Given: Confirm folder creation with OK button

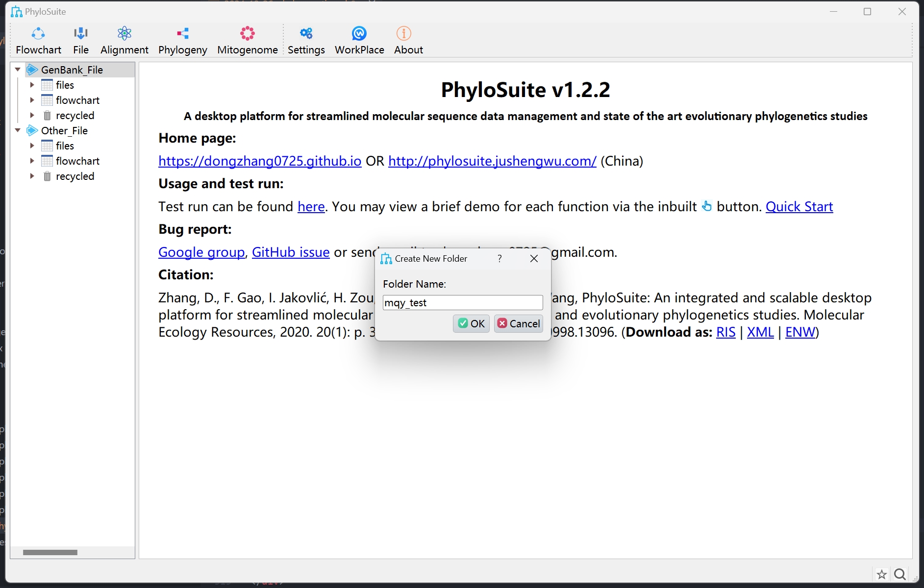Looking at the screenshot, I should coord(471,323).
